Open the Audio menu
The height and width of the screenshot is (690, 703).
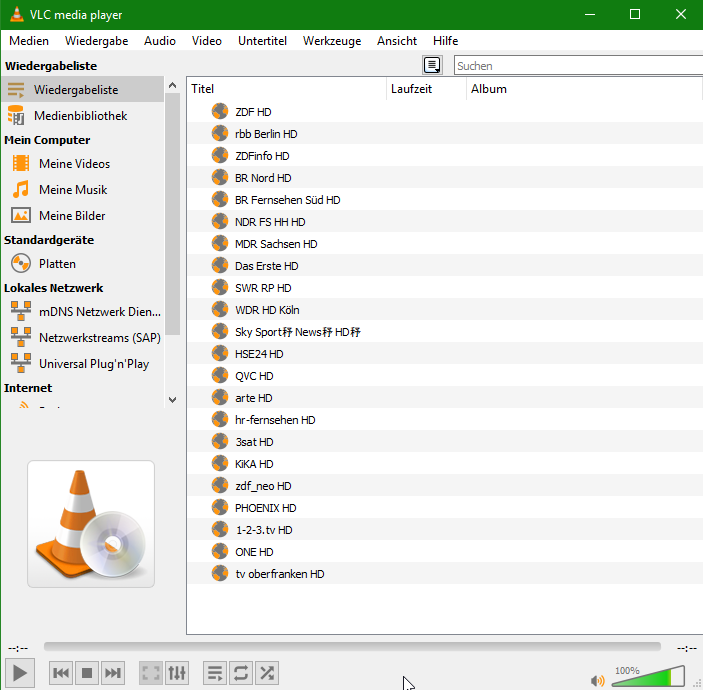pos(160,41)
